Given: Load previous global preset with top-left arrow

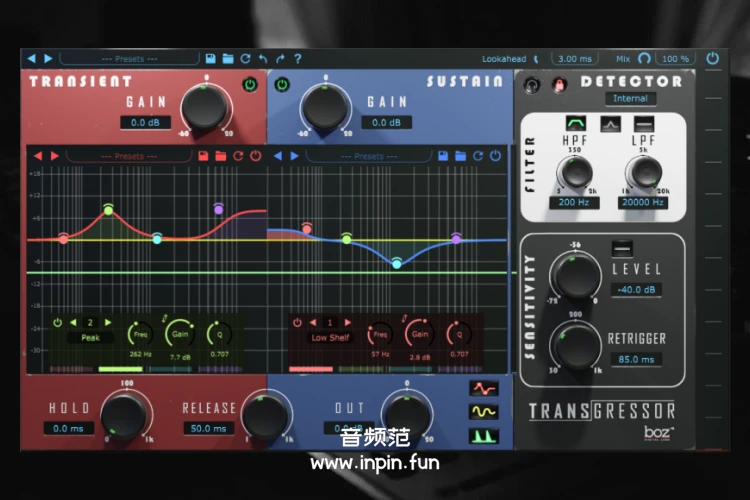Looking at the screenshot, I should [32, 58].
